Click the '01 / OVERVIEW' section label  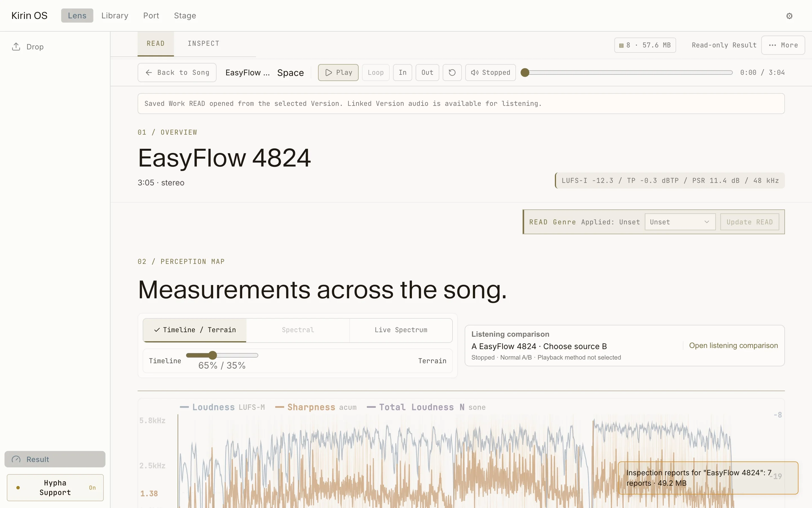167,132
